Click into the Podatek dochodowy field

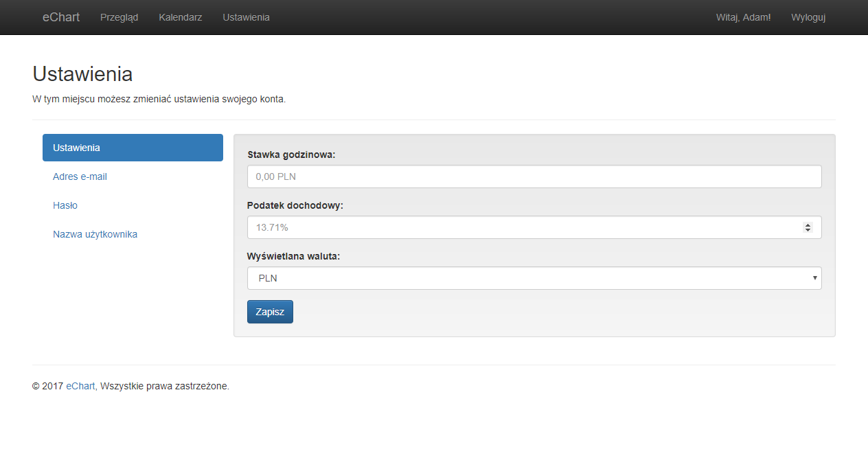click(522, 227)
